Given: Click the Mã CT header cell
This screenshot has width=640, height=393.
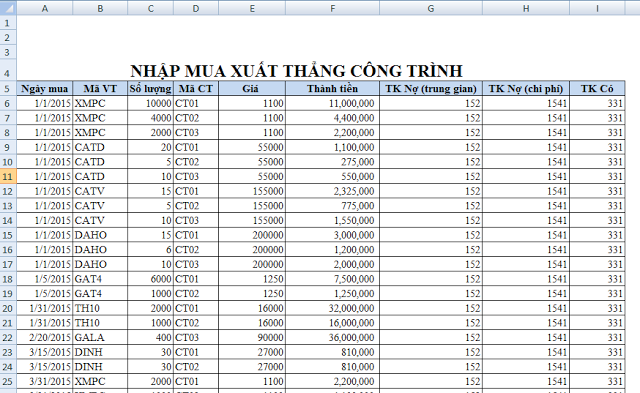Looking at the screenshot, I should (196, 89).
